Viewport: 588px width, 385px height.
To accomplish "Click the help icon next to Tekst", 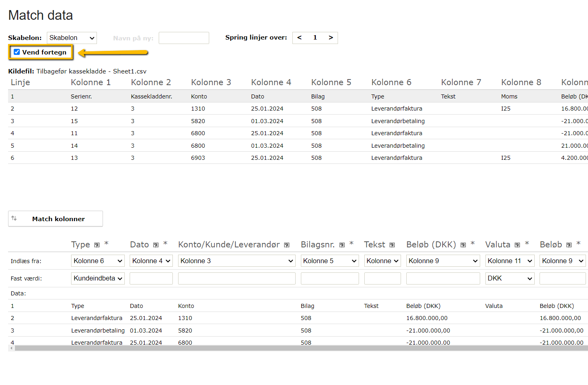I will click(x=392, y=245).
